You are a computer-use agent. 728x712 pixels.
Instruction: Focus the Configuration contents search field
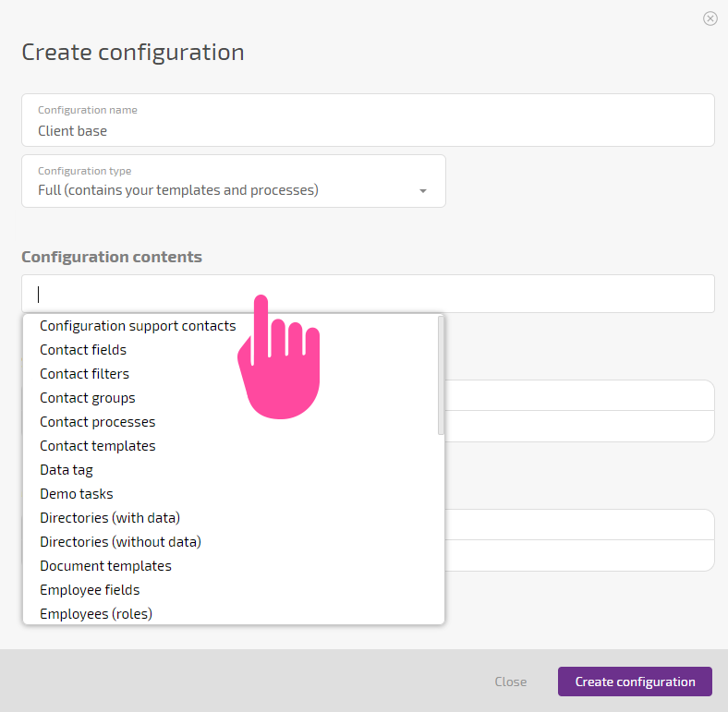(368, 294)
